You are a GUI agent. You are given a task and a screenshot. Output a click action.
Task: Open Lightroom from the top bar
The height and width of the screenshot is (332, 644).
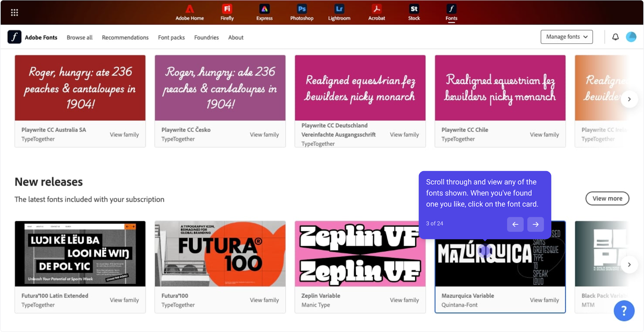coord(339,12)
